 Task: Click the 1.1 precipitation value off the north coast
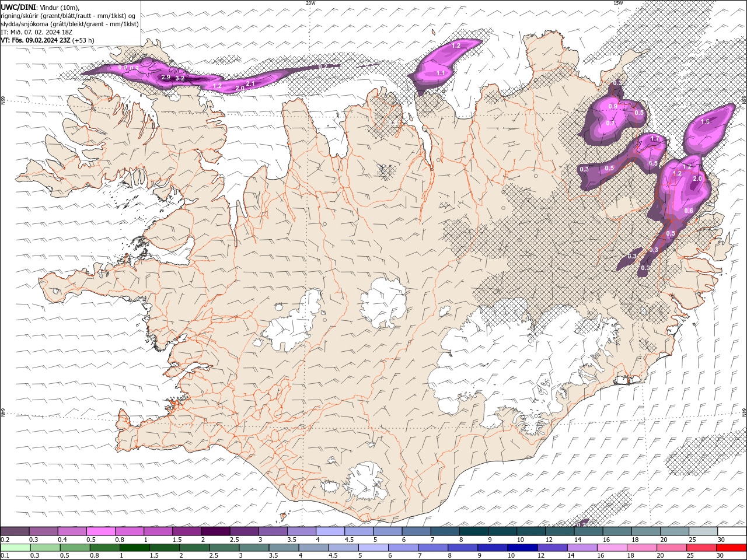(441, 73)
